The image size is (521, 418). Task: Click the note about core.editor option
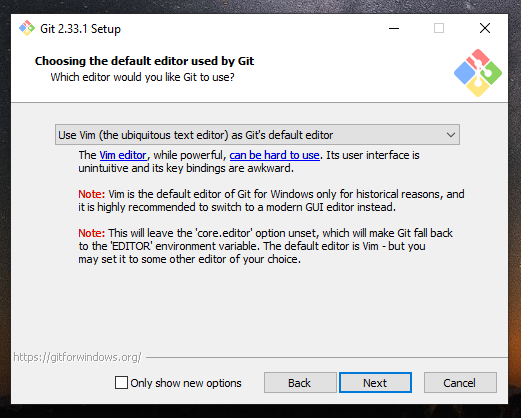(x=265, y=246)
